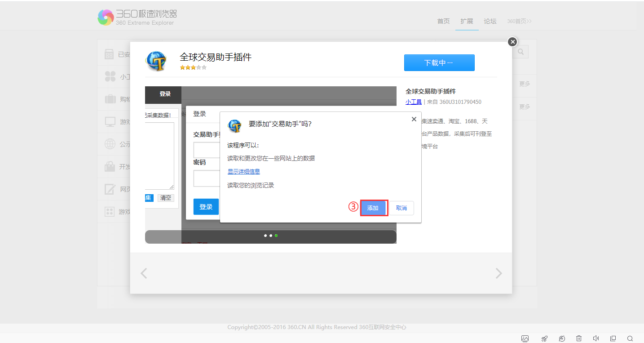This screenshot has width=644, height=343.
Task: Click the Copyright 360.CN footer text
Action: point(317,327)
